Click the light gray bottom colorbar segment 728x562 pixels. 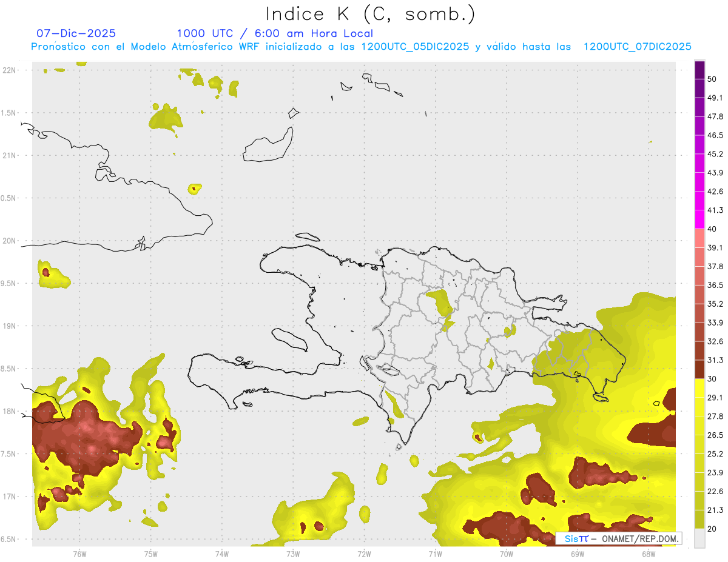699,538
